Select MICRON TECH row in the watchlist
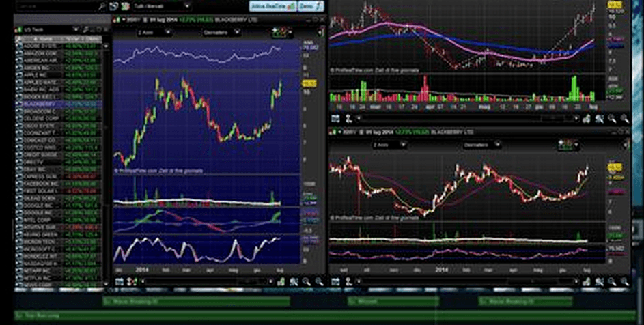 pyautogui.click(x=59, y=242)
